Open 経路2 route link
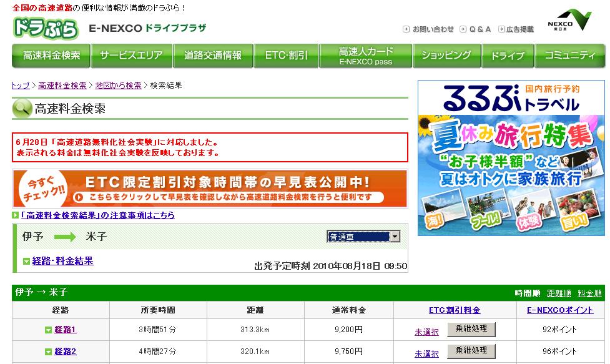 tap(66, 352)
